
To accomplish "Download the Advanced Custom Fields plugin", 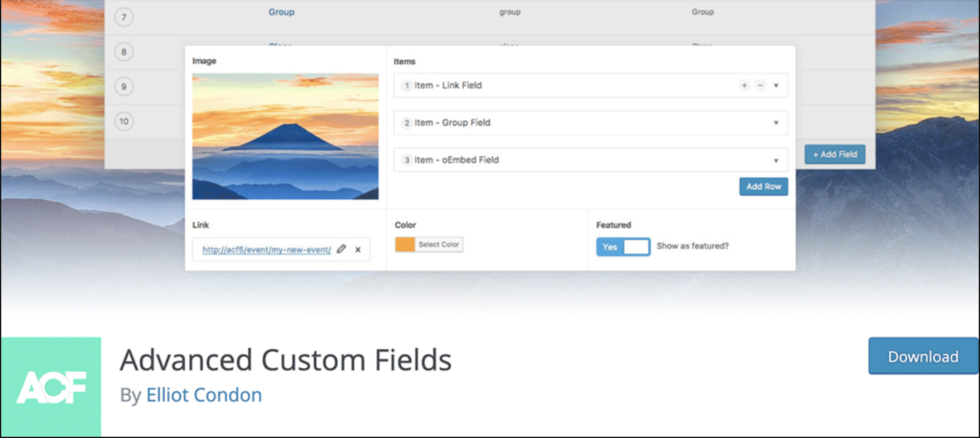I will 923,356.
